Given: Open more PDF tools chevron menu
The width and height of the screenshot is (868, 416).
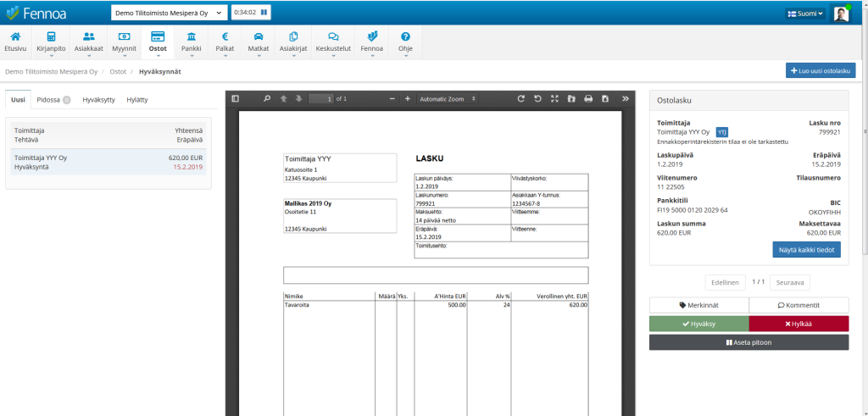Looking at the screenshot, I should [x=626, y=99].
